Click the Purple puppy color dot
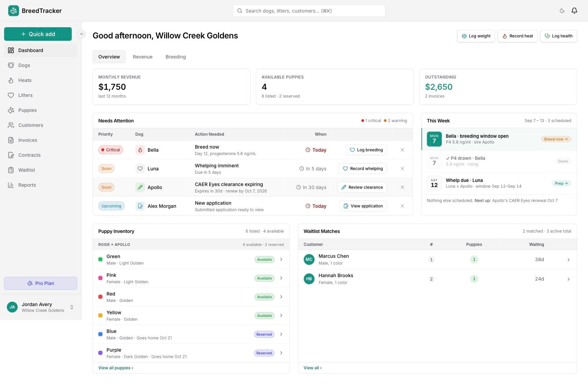588x387 pixels. (x=100, y=353)
